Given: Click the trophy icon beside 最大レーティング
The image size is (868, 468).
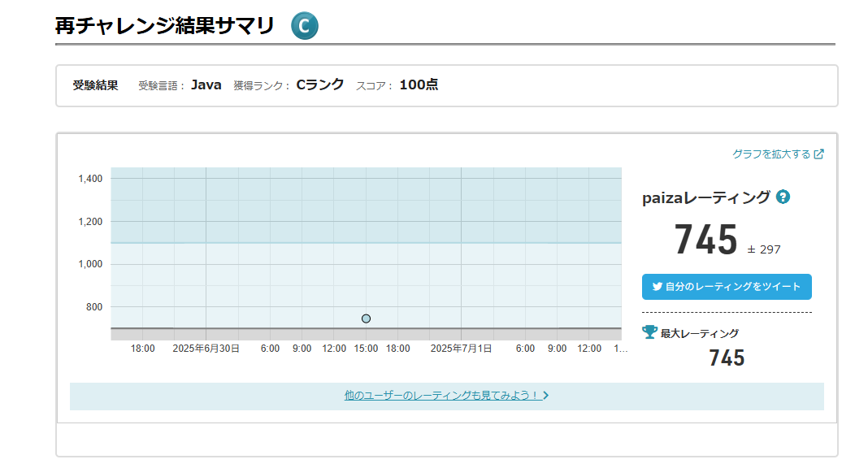Looking at the screenshot, I should [x=649, y=332].
